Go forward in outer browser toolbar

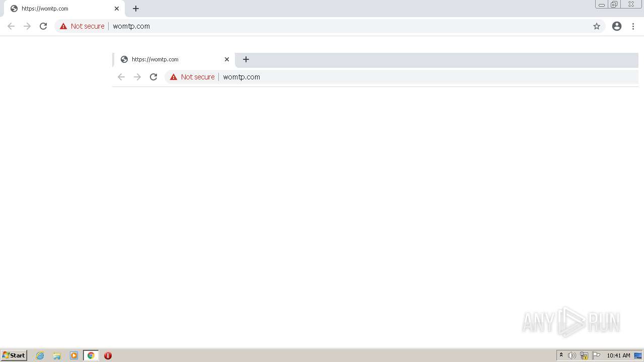click(27, 26)
